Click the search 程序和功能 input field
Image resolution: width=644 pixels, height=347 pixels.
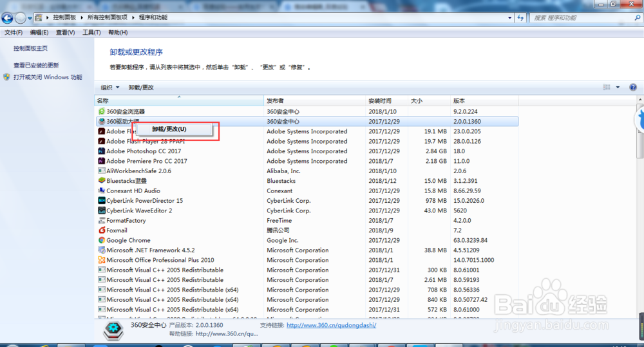point(581,17)
